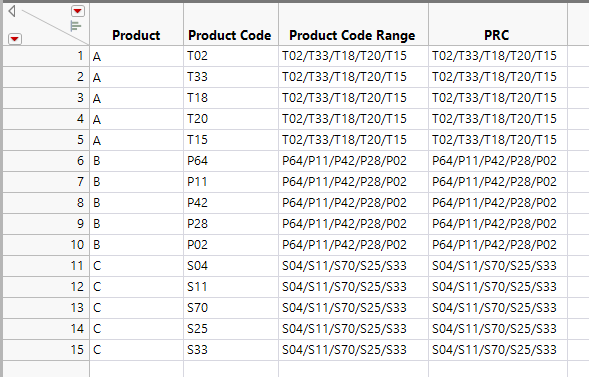The height and width of the screenshot is (377, 589).
Task: Select the Product Code Range column header
Action: point(352,35)
